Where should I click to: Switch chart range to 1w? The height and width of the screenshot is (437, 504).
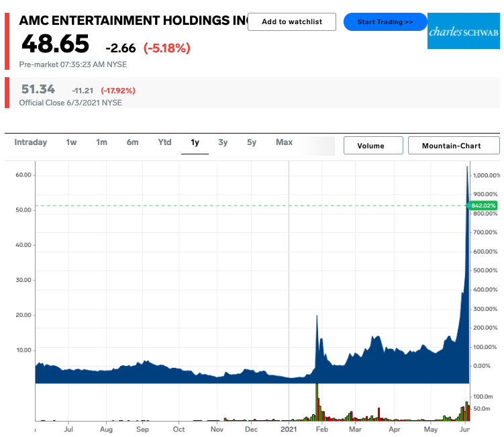71,142
